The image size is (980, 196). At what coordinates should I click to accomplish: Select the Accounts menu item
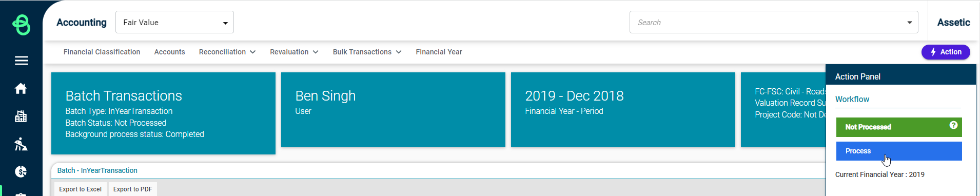click(x=169, y=52)
